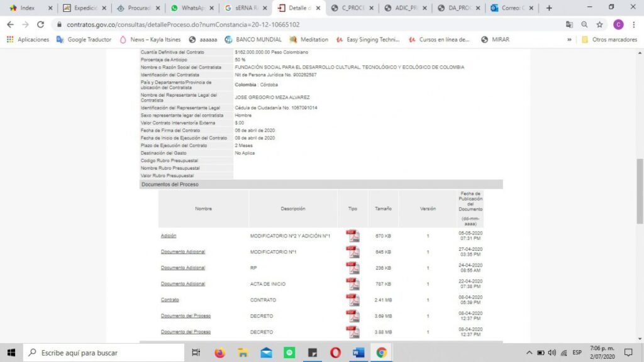
Task: Show hidden system tray icons
Action: pyautogui.click(x=530, y=353)
